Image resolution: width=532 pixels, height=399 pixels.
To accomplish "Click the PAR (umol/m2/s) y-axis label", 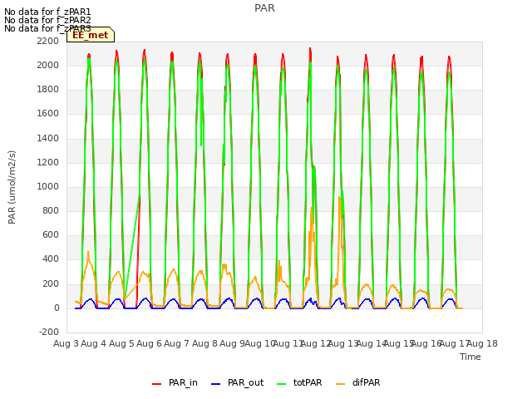I will tap(12, 187).
